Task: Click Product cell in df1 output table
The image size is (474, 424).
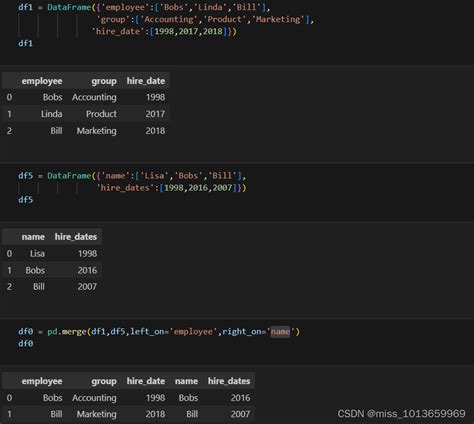Action: [101, 114]
